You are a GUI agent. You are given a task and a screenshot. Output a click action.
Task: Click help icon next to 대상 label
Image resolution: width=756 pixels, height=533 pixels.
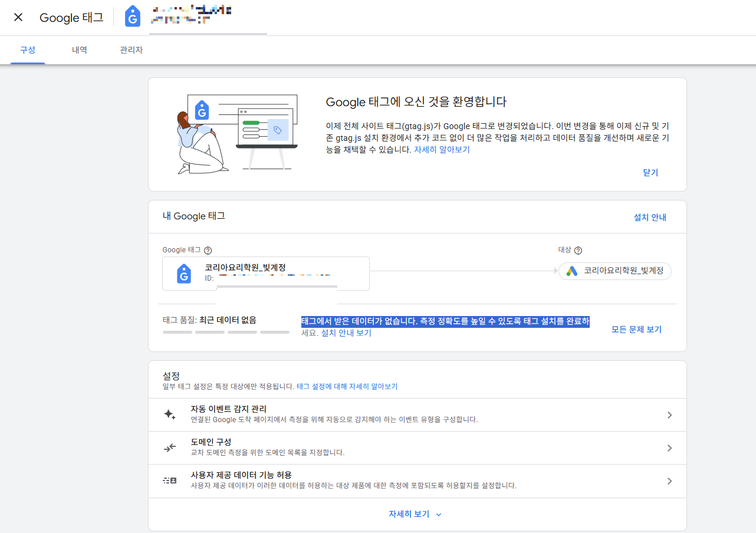pos(578,250)
